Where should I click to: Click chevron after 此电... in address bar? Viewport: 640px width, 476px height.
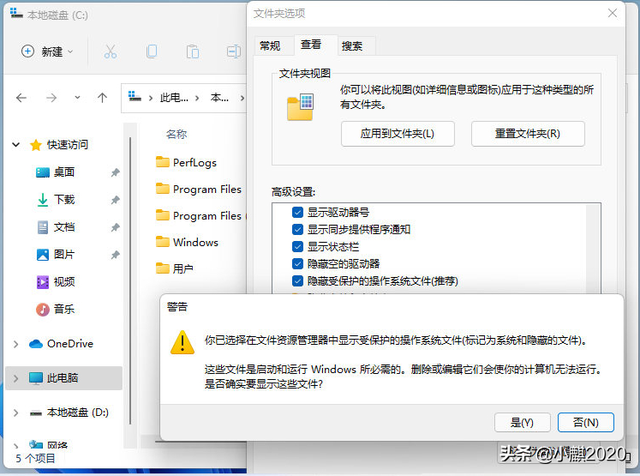coord(197,98)
